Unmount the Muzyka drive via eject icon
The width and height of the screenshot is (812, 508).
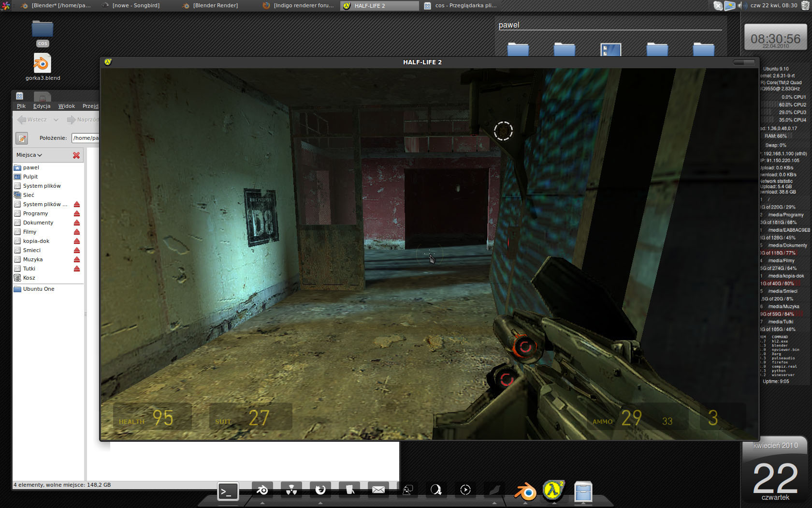tap(76, 260)
